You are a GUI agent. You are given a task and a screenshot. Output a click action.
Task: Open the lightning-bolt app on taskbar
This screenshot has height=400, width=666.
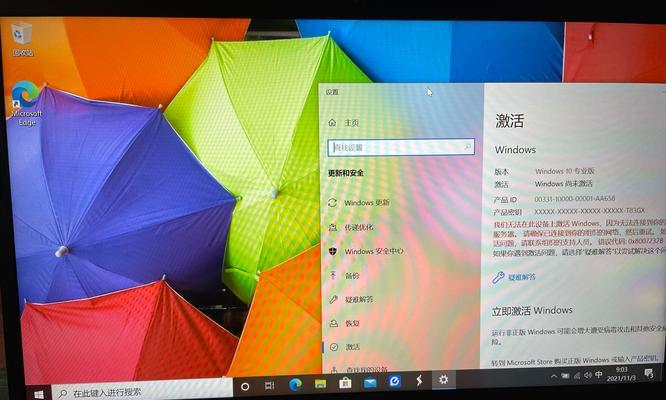(419, 380)
